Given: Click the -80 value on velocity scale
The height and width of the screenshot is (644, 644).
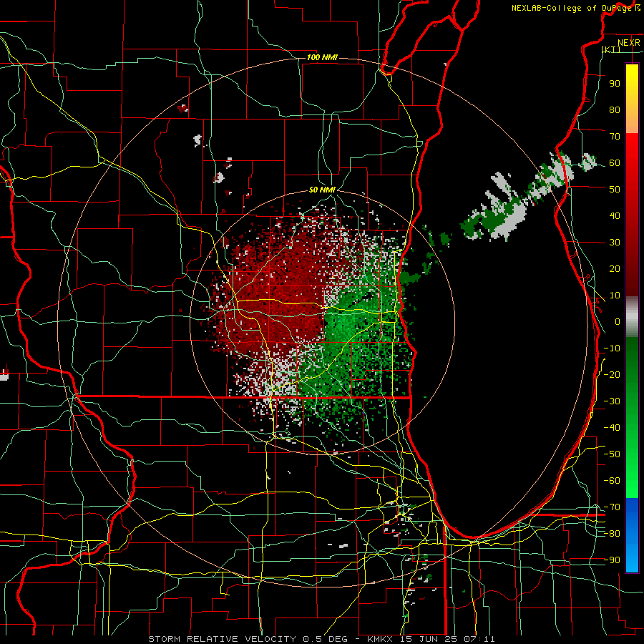Looking at the screenshot, I should (612, 534).
